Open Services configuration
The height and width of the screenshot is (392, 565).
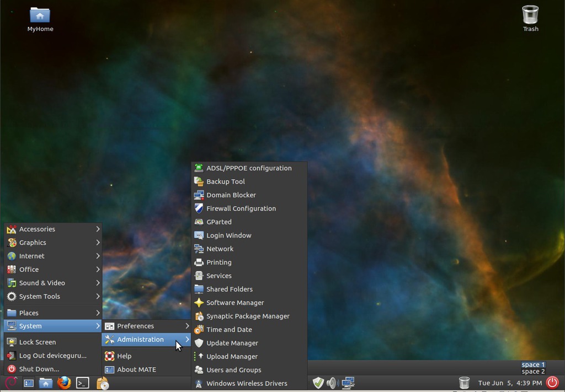[x=249, y=276]
